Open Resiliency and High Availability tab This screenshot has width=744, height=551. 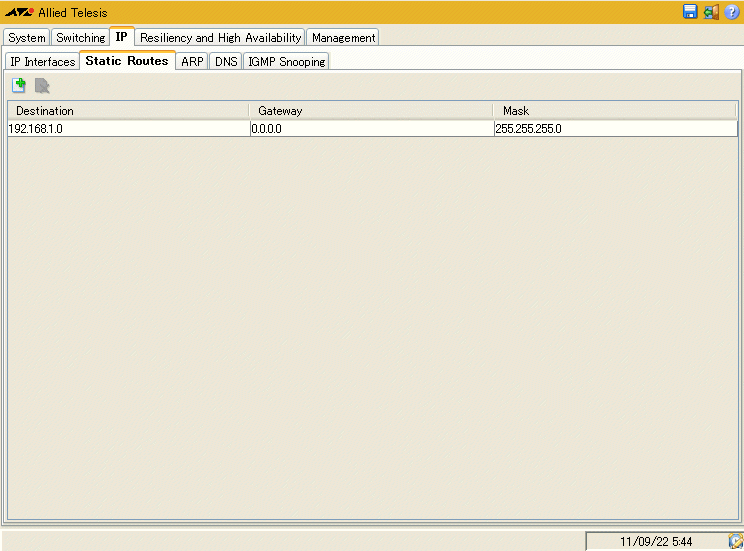click(220, 37)
